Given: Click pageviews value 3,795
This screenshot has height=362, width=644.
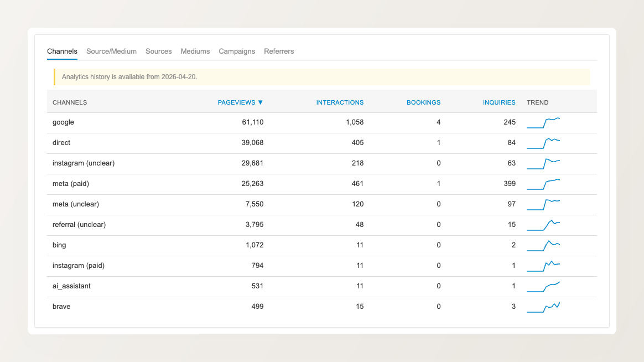Looking at the screenshot, I should coord(255,225).
